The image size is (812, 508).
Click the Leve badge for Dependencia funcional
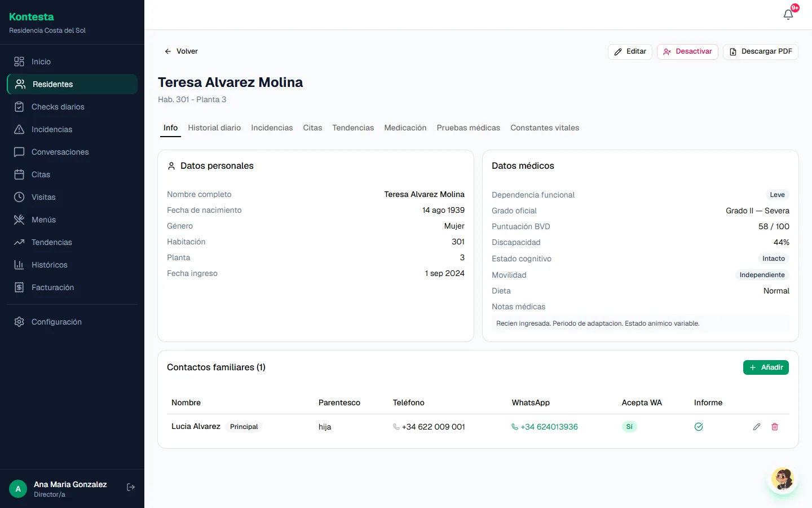click(777, 195)
